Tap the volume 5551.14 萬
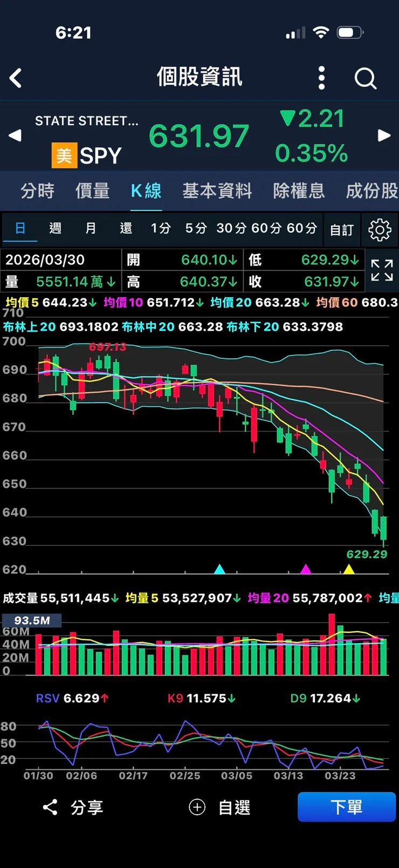Viewport: 399px width, 868px height. (x=75, y=282)
